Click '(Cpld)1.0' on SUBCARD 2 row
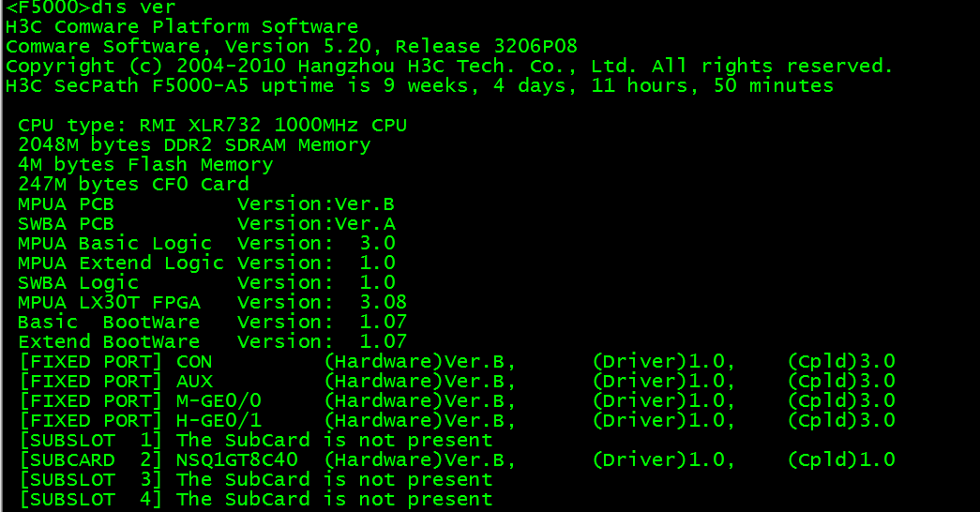Viewport: 980px width, 512px height. point(841,460)
